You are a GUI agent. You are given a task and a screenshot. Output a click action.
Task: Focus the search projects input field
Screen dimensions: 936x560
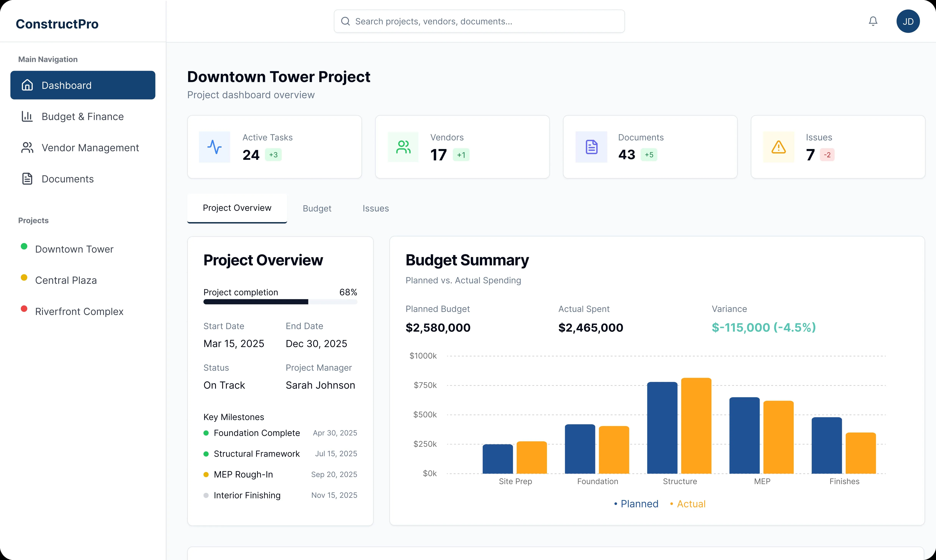coord(479,21)
